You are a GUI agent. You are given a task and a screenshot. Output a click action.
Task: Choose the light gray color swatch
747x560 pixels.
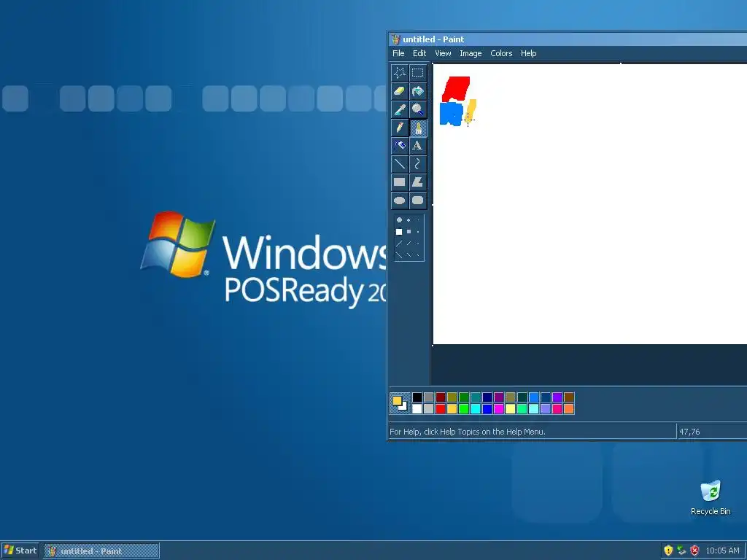[x=429, y=408]
